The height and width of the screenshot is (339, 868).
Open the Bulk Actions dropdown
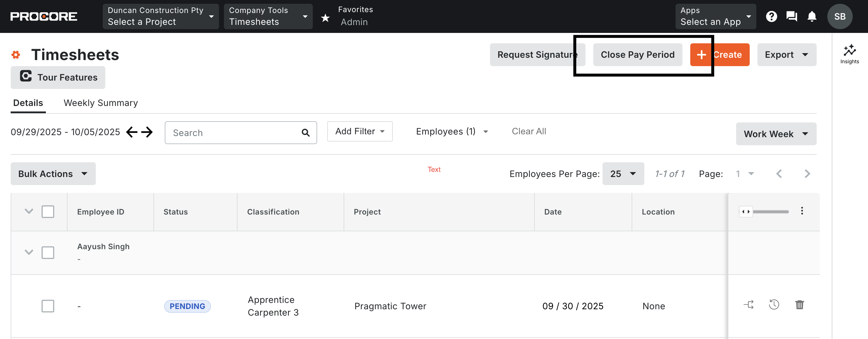click(x=53, y=174)
